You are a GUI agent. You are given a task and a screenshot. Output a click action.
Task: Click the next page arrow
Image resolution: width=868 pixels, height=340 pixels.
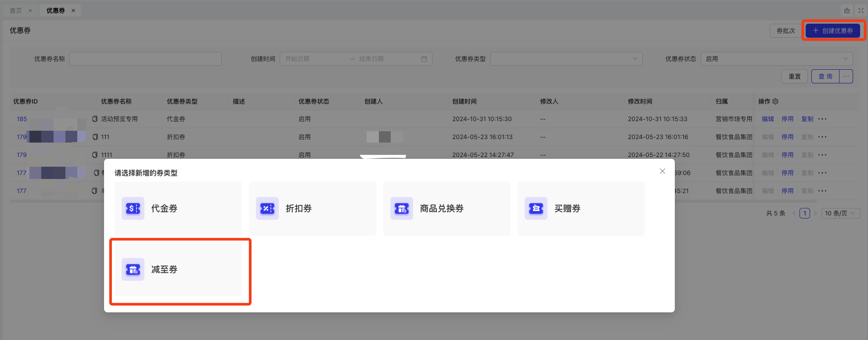click(x=815, y=213)
